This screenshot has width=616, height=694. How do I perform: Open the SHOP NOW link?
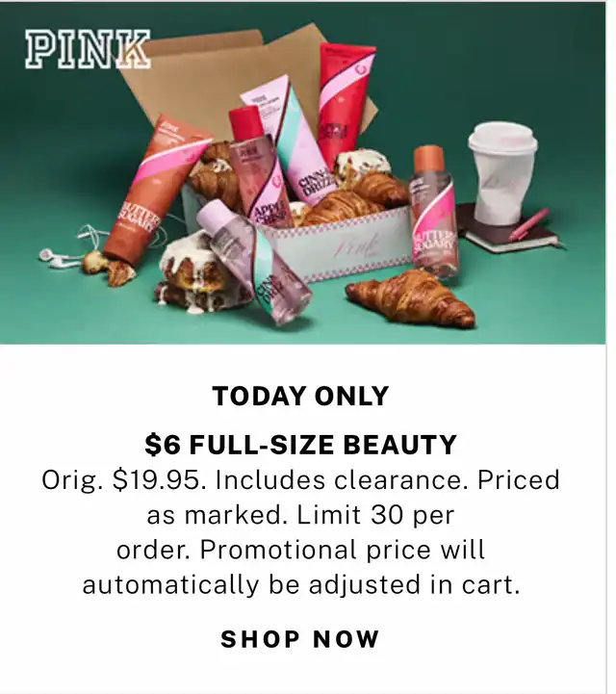[300, 639]
